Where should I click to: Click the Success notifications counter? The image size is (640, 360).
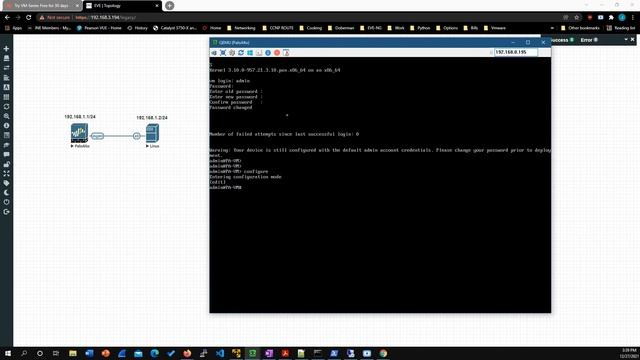point(562,40)
